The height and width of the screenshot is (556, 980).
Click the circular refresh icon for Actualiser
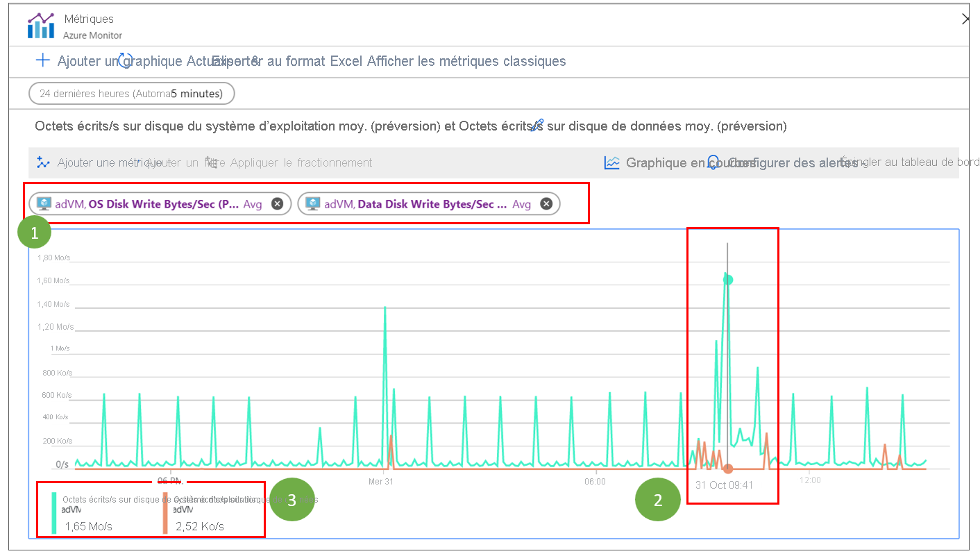(126, 61)
